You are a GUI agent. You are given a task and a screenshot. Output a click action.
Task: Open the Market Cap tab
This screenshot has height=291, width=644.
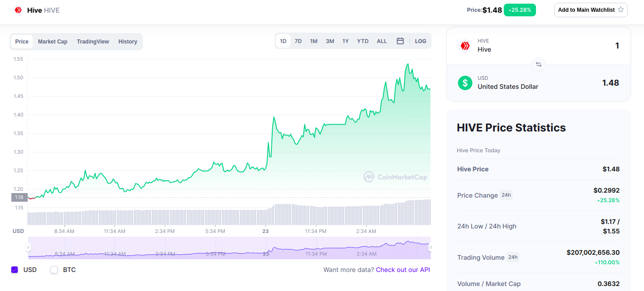(53, 42)
